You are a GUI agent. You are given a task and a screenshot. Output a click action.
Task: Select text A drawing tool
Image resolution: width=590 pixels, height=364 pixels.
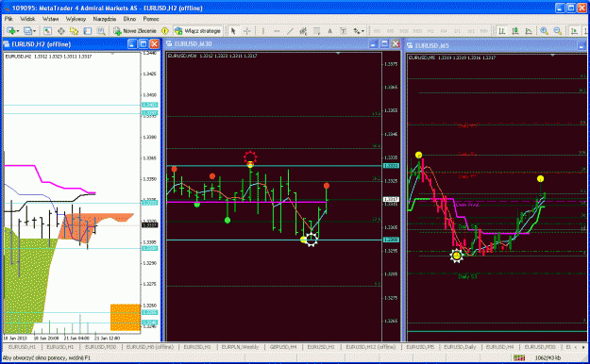330,31
